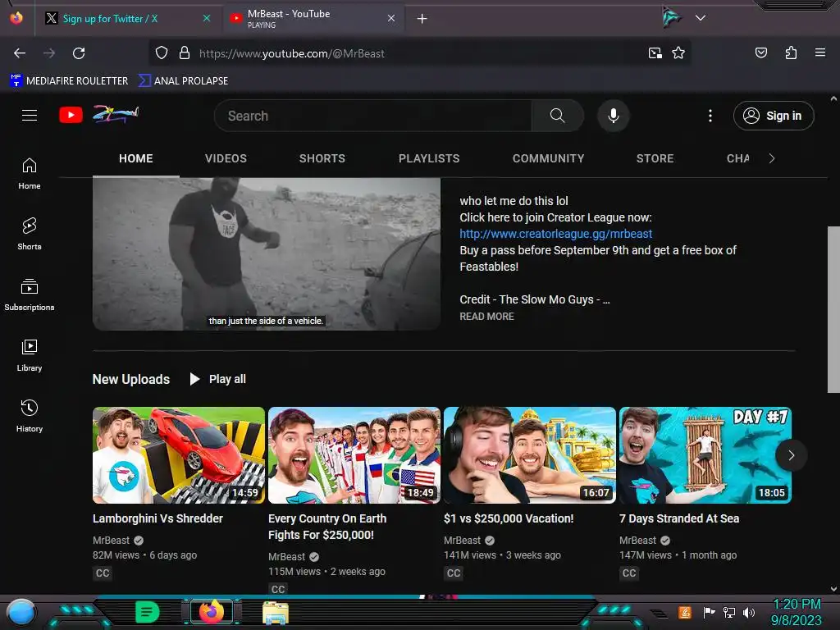Screen dimensions: 840x630
Task: Open Every Country On Earth video title
Action: [x=327, y=527]
